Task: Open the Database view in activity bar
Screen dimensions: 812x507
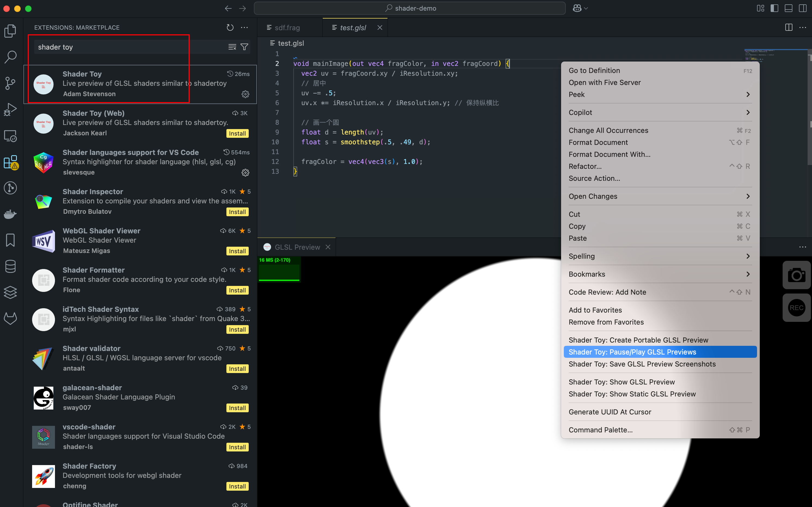Action: click(x=10, y=266)
